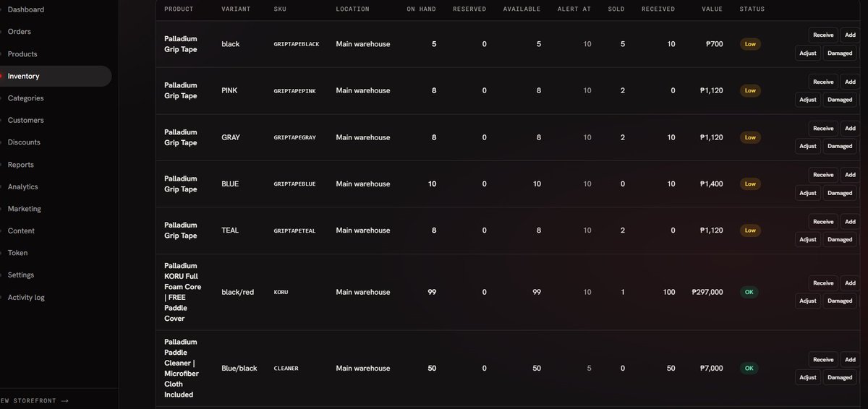
Task: Click Receive for GRIPTAPEGRAY row
Action: 823,128
